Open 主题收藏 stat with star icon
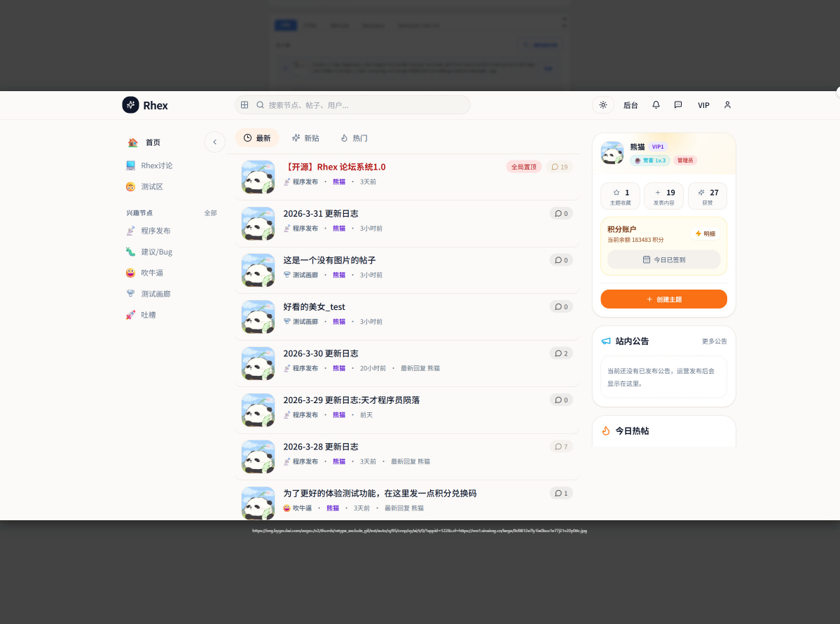The image size is (840, 624). [620, 196]
